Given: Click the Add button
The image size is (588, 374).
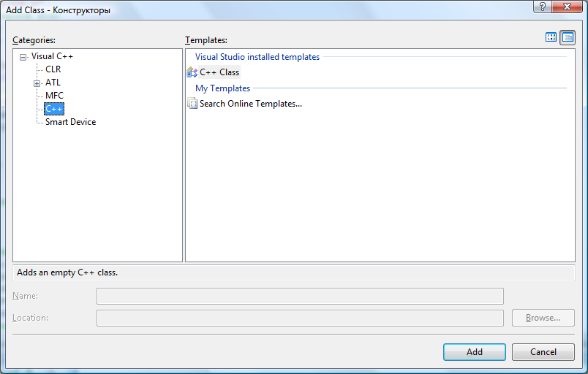Looking at the screenshot, I should [475, 352].
